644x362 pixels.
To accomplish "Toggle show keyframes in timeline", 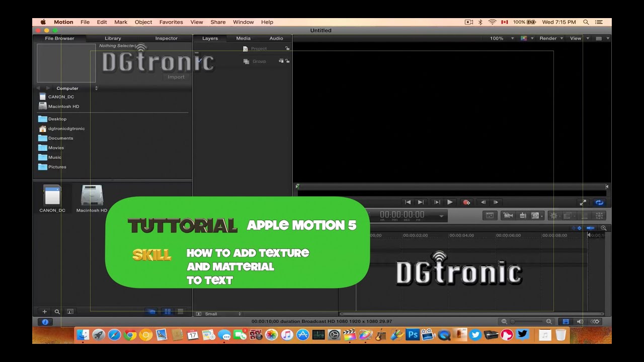I will pyautogui.click(x=577, y=228).
